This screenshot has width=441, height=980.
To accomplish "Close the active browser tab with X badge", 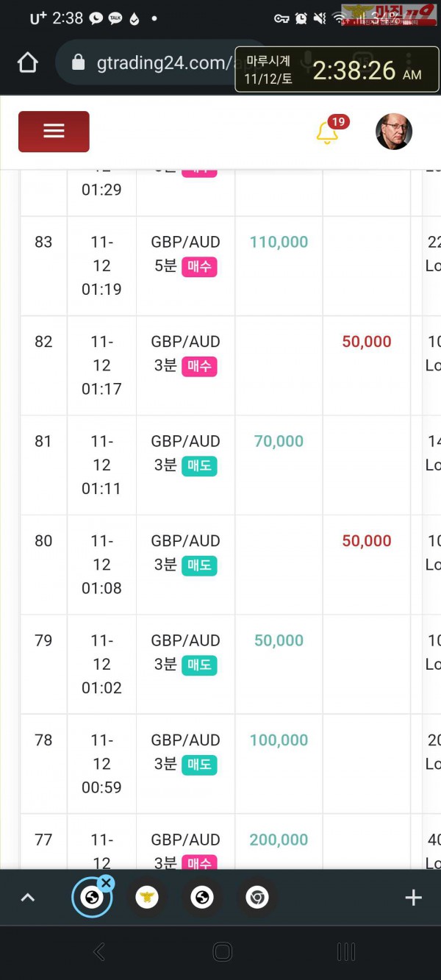I will point(106,883).
